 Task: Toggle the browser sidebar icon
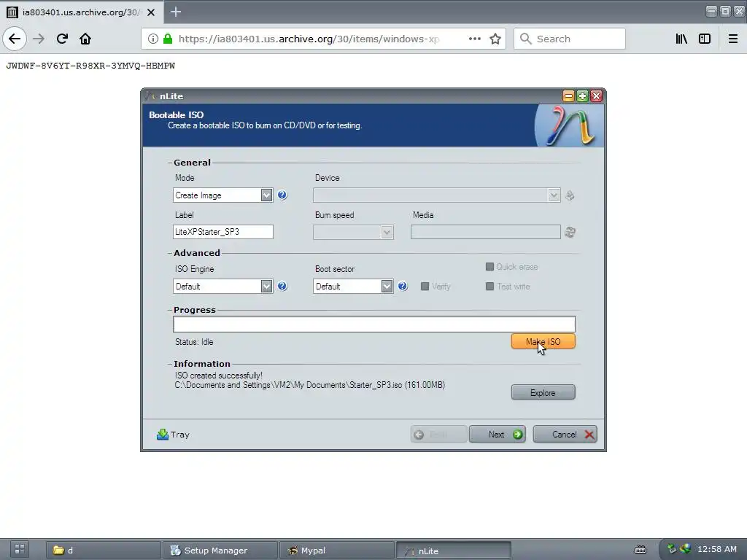705,39
